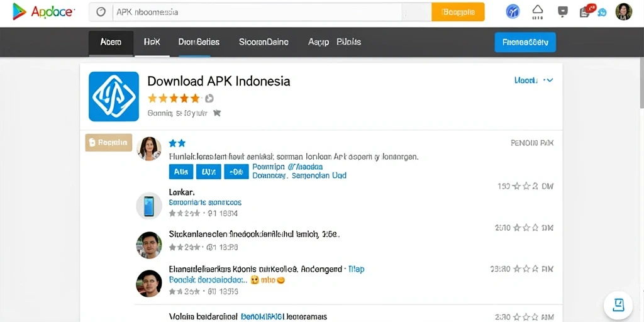Click the grey circle icon beside app stars

pos(209,98)
